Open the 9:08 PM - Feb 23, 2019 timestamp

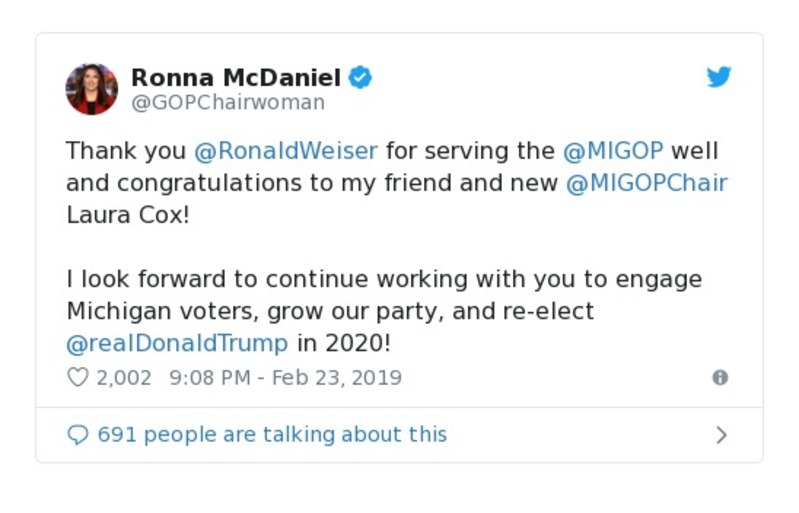tap(286, 378)
